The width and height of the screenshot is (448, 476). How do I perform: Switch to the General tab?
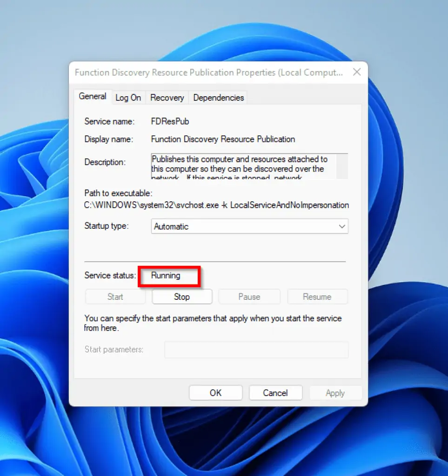point(93,97)
